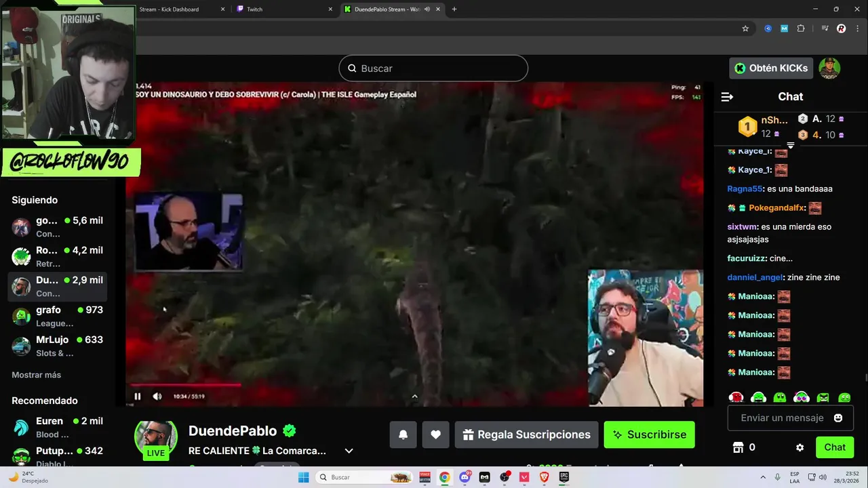Follow DuendePablo with the heart button
868x488 pixels.
pyautogui.click(x=435, y=435)
